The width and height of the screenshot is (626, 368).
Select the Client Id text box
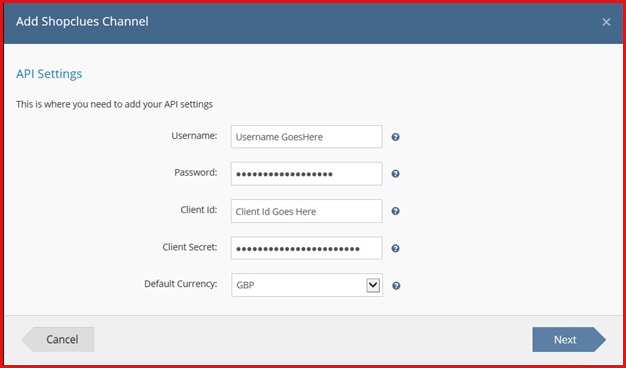(x=306, y=211)
